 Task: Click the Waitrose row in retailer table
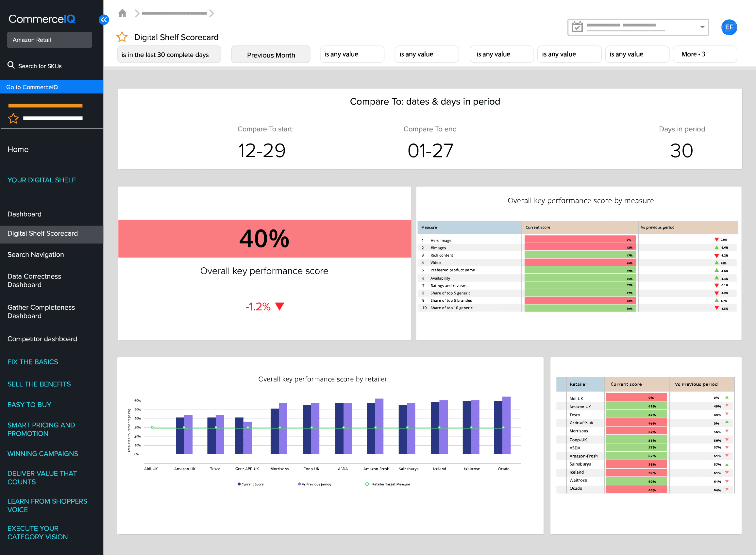(645, 481)
